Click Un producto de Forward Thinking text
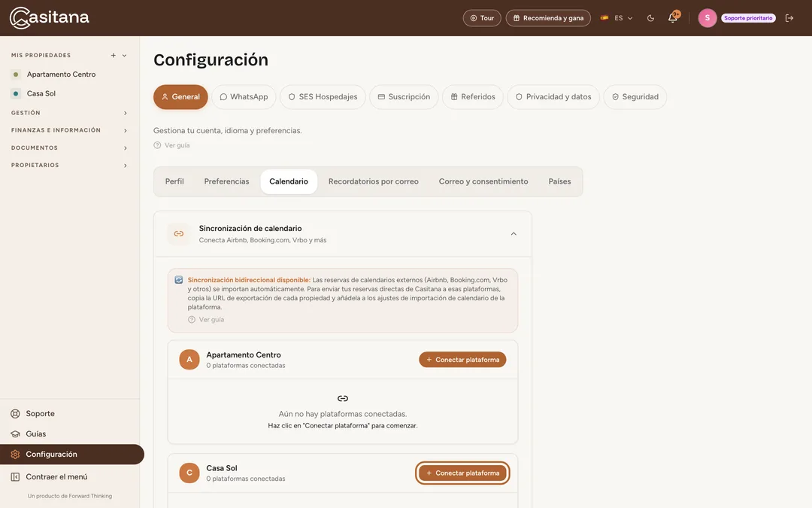812x508 pixels. click(70, 496)
